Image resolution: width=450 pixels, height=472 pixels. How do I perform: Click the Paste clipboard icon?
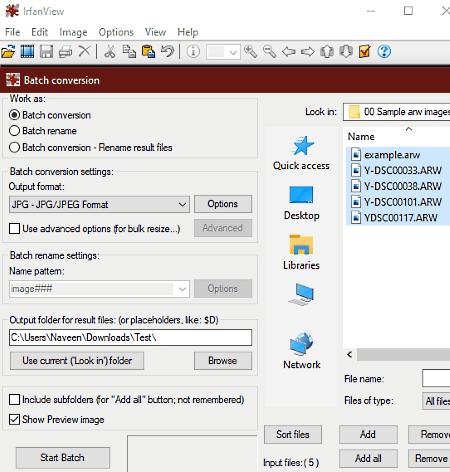148,52
